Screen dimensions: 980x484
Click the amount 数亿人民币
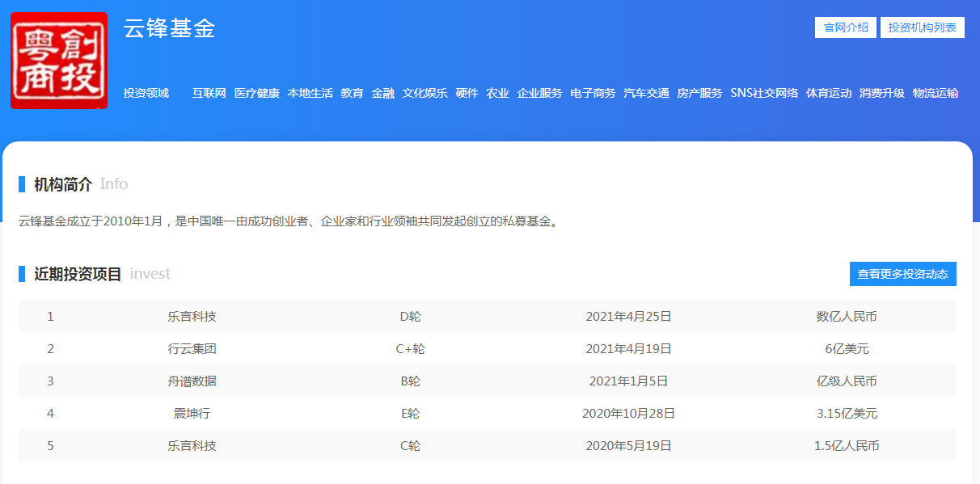[847, 316]
